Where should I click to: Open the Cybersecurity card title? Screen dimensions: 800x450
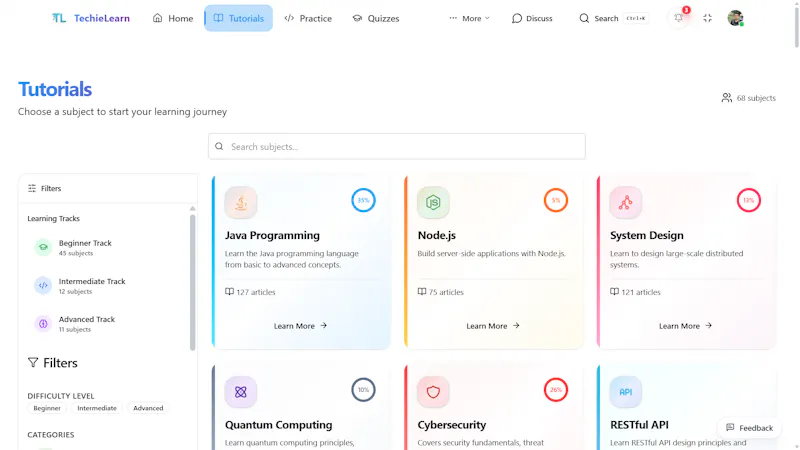452,424
